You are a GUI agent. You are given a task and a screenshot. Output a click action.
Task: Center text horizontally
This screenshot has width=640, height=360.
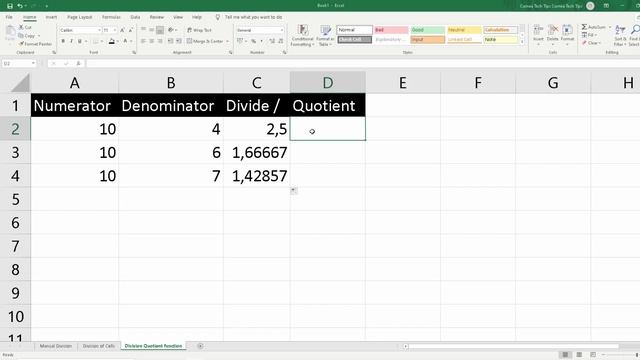click(151, 41)
